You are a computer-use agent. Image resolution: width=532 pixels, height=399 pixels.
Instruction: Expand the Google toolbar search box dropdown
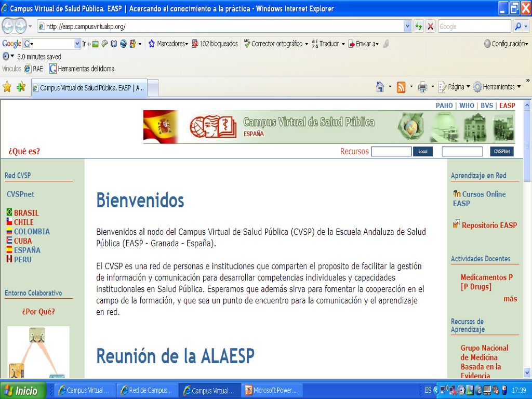77,44
